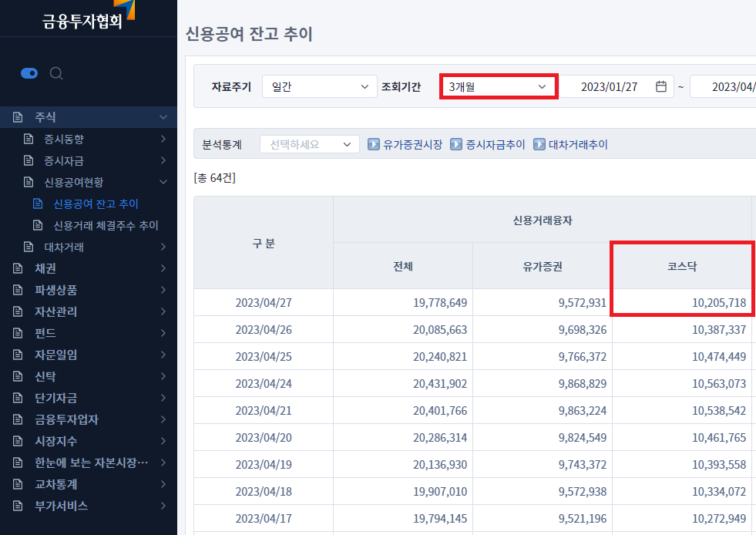
Task: Expand the 파생상품 menu chevron
Action: pos(163,290)
